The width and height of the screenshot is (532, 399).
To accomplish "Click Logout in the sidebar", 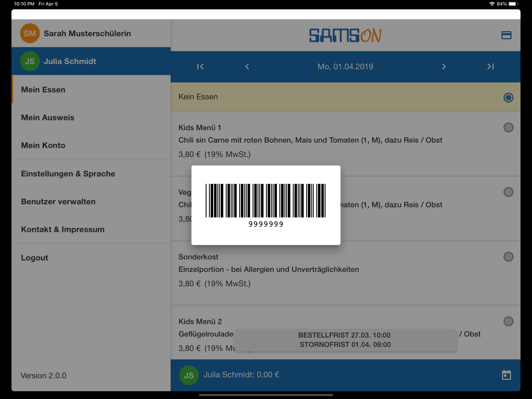I will 35,258.
